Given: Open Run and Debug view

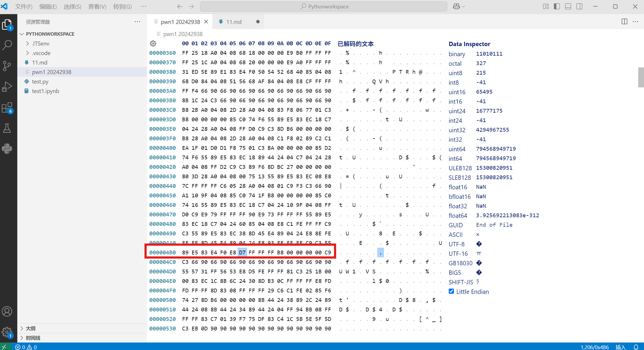Looking at the screenshot, I should pos(7,86).
